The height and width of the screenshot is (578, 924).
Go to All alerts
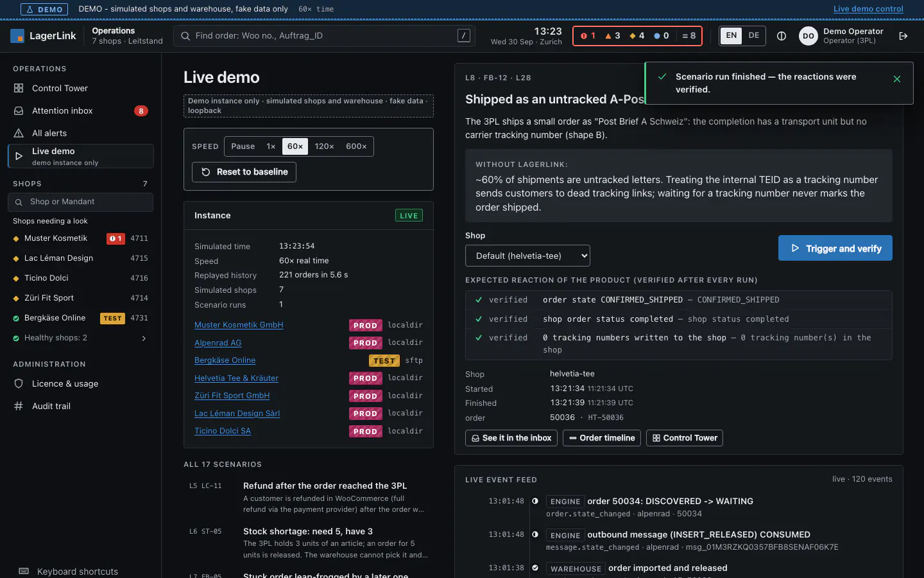point(80,133)
